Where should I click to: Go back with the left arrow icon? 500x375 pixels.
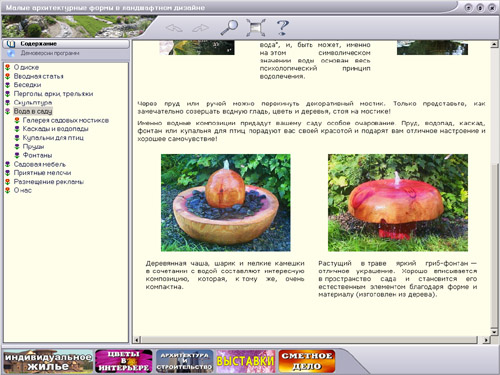(x=174, y=28)
